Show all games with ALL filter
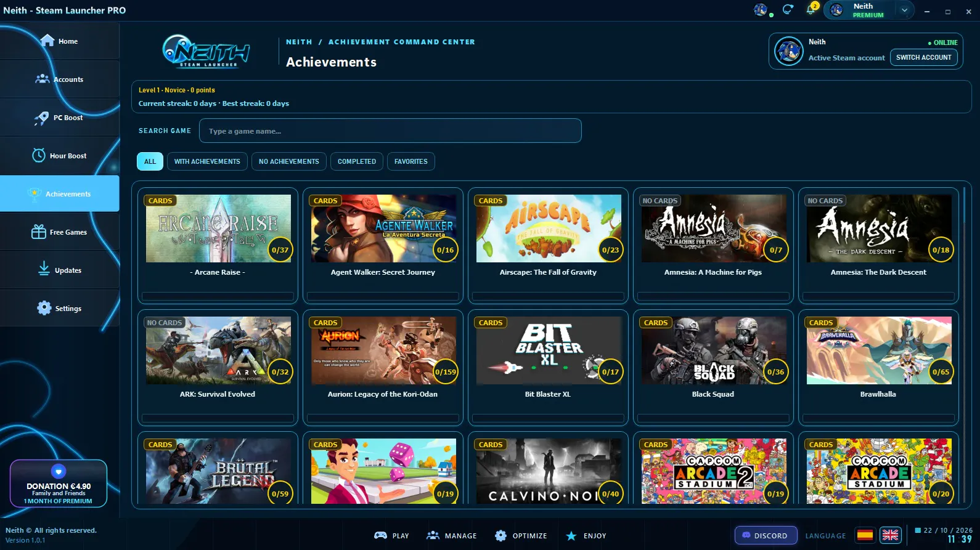The image size is (980, 550). (x=150, y=161)
